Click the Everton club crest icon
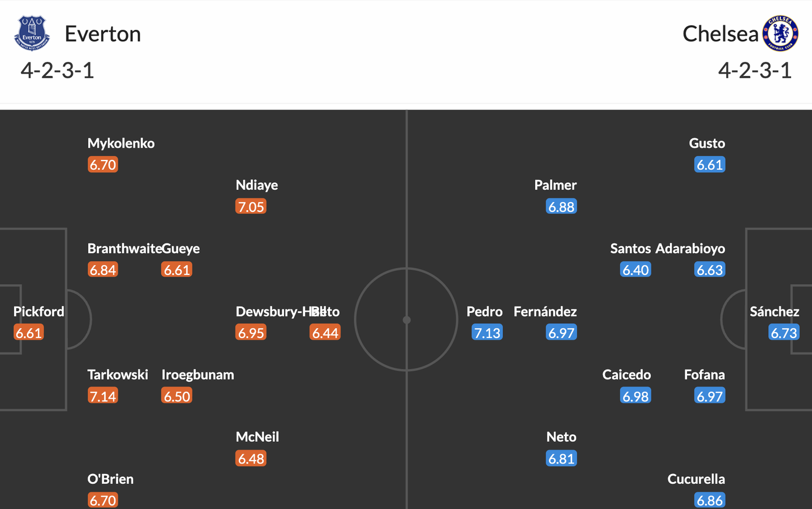Viewport: 812px width, 509px height. (32, 33)
